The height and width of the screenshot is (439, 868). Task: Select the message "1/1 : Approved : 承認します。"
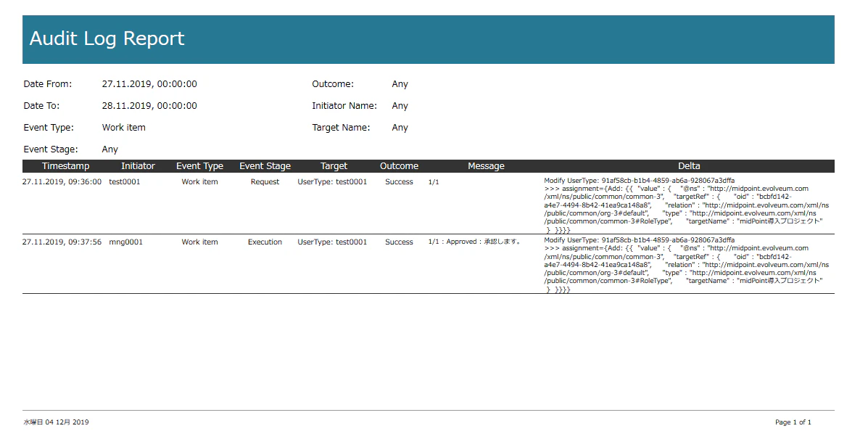point(474,242)
